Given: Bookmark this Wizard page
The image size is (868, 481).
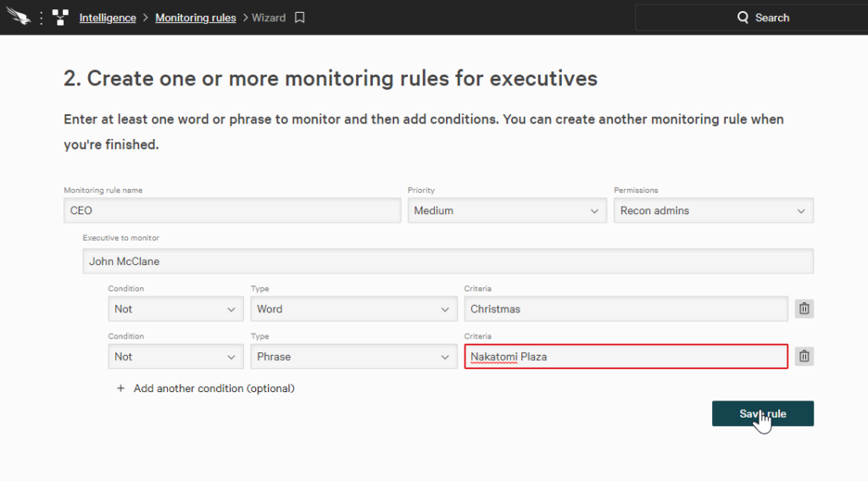Looking at the screenshot, I should (299, 18).
